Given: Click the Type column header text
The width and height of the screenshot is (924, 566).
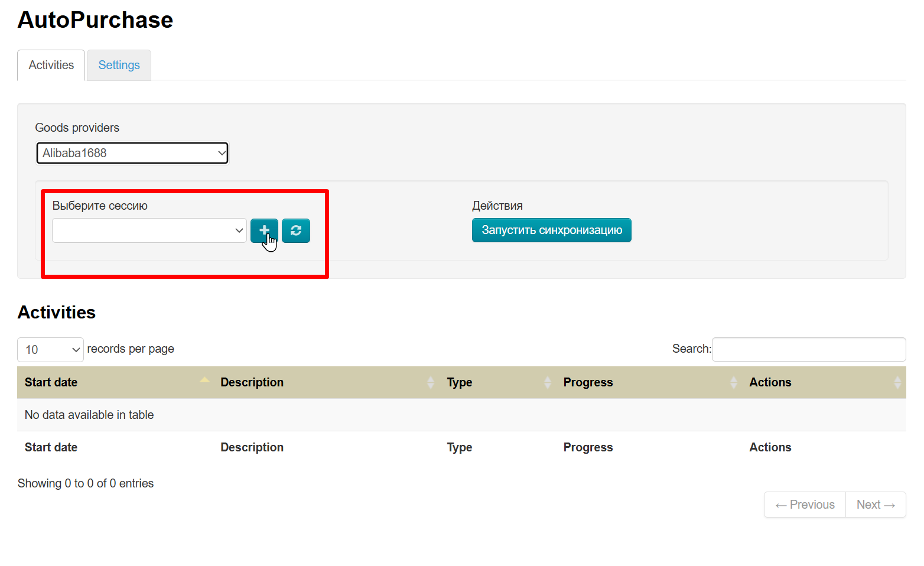Looking at the screenshot, I should [459, 382].
